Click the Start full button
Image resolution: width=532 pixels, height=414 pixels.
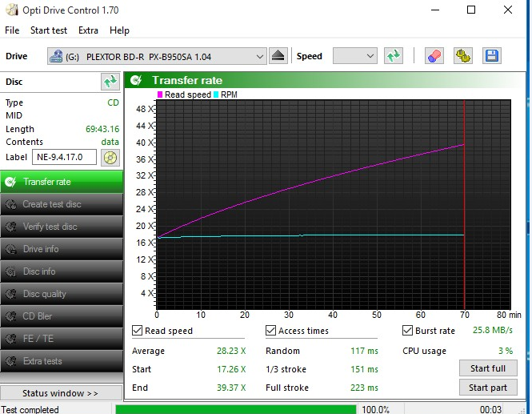pos(488,368)
